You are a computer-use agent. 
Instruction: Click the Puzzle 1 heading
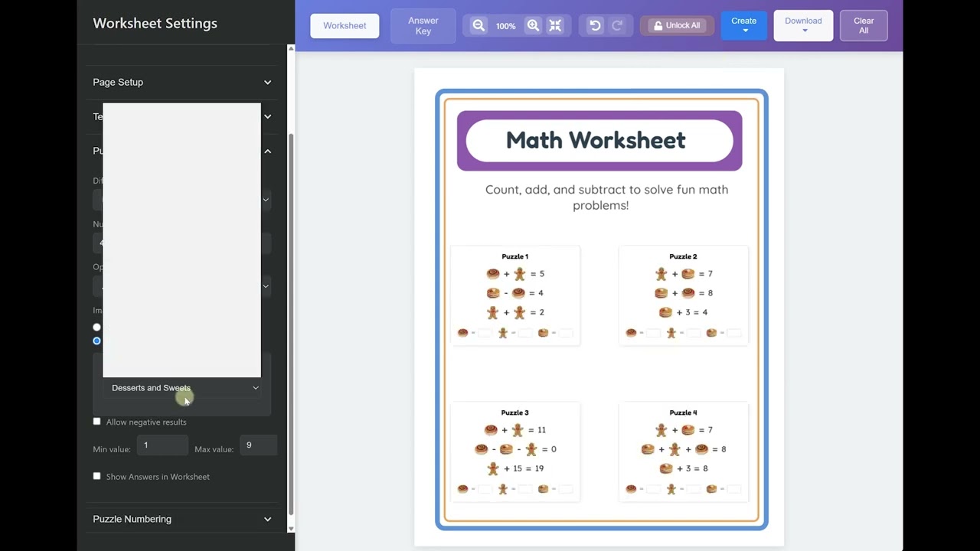tap(515, 256)
